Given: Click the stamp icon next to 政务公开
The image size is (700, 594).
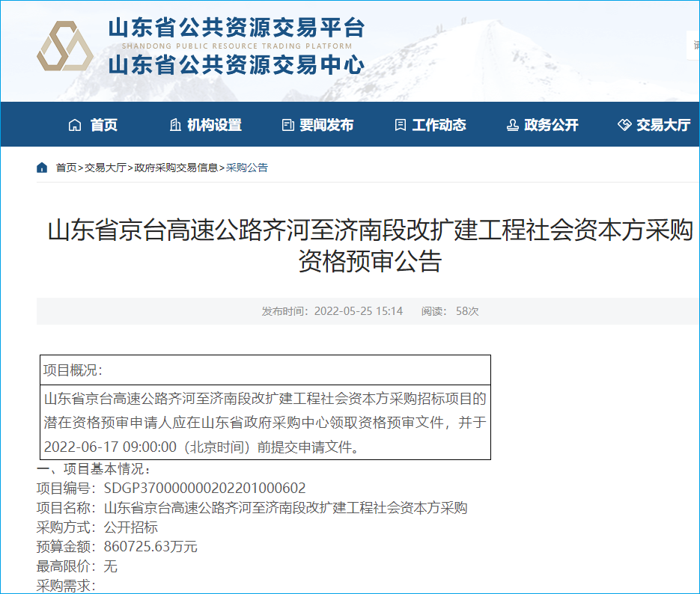Looking at the screenshot, I should 512,125.
